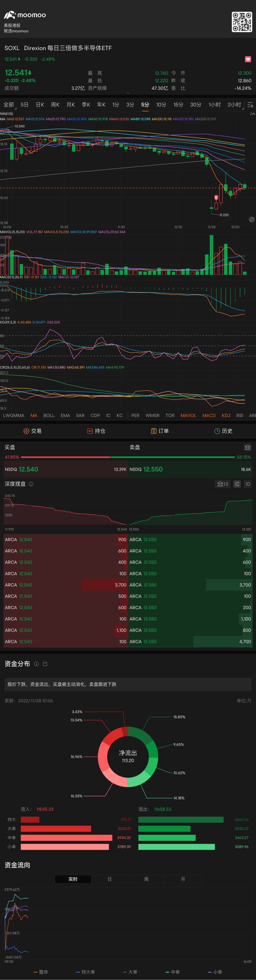Screen dimensions: 256x980
Task: Toggle the LWGMMA indicator
Action: tap(13, 415)
